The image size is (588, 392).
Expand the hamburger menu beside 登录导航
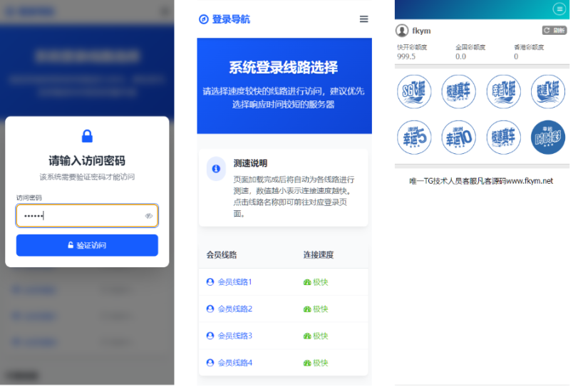point(363,19)
